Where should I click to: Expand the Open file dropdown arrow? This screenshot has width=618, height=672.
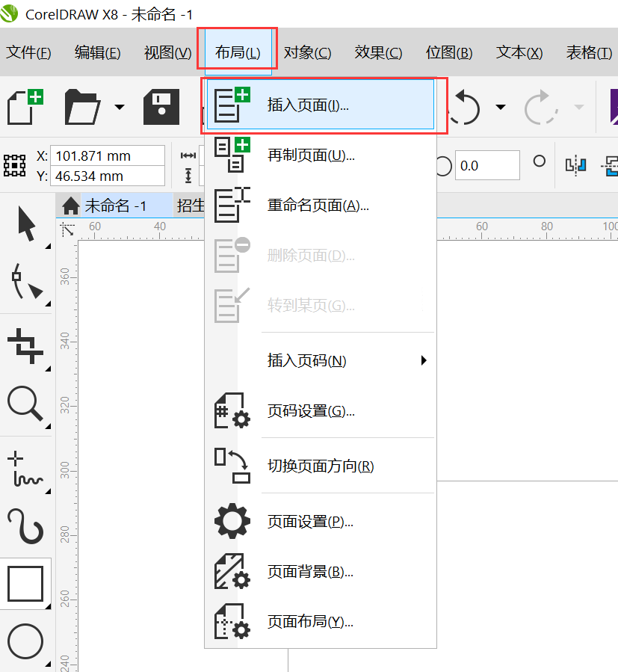(x=120, y=108)
